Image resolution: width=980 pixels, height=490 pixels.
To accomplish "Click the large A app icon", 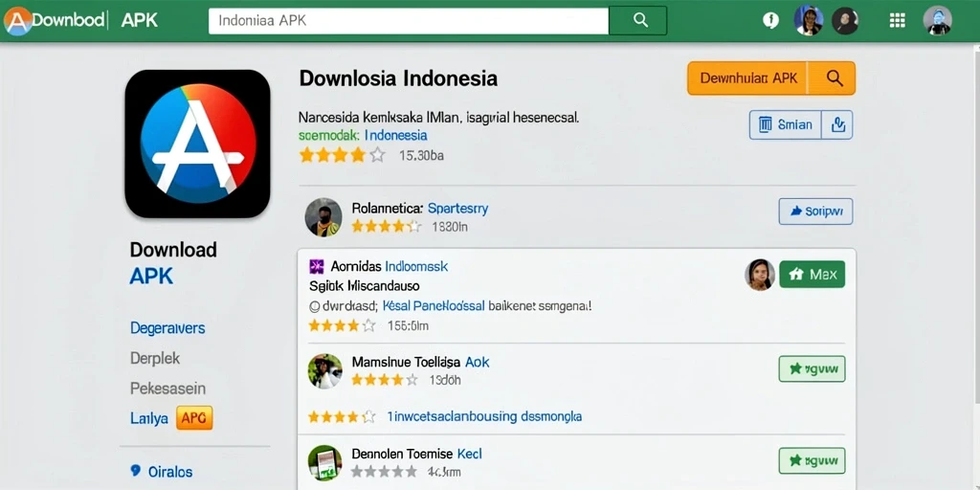I will click(x=197, y=144).
